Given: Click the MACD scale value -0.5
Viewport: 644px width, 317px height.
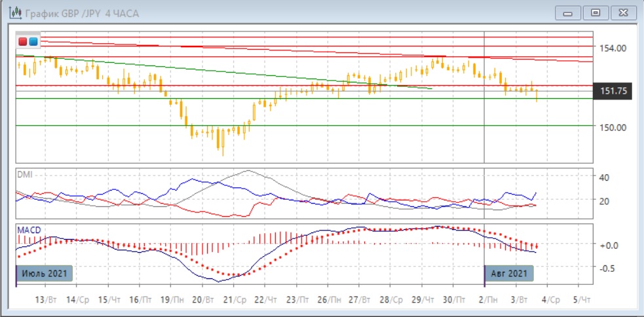Looking at the screenshot, I should (x=609, y=267).
